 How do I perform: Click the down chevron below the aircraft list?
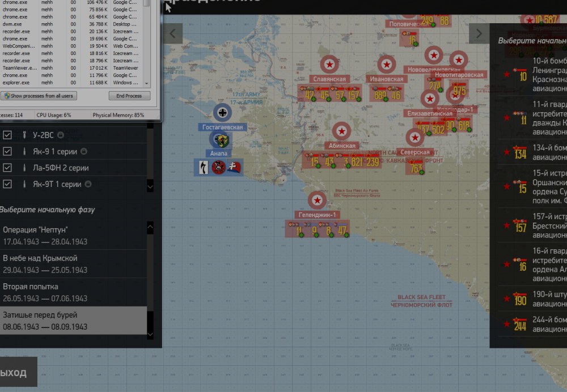coord(150,186)
